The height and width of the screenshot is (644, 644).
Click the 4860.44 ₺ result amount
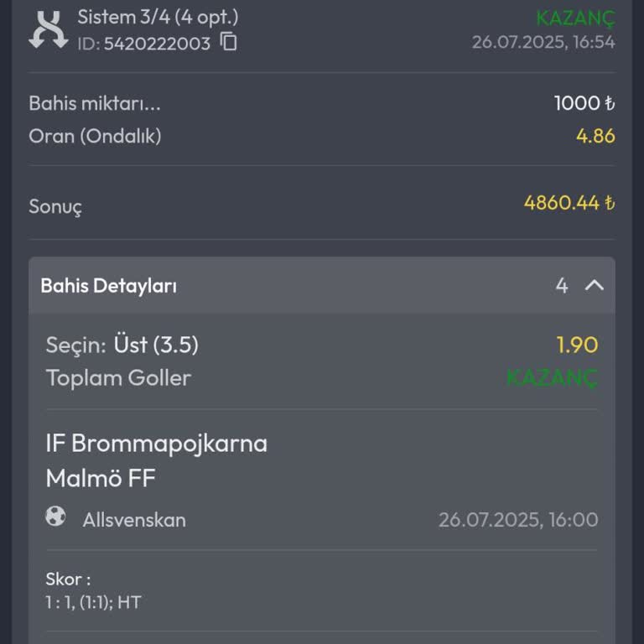pos(569,203)
